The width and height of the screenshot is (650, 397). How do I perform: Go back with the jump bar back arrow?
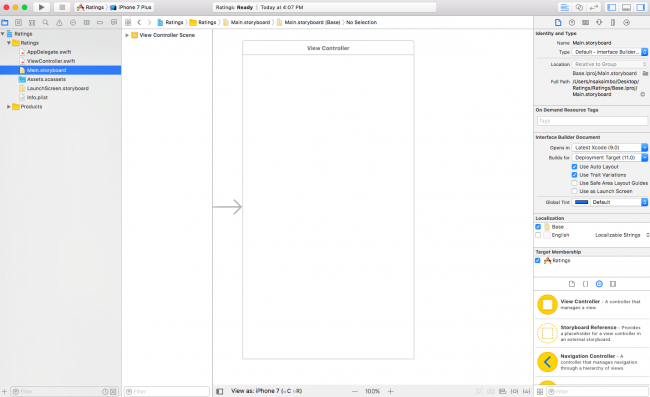point(139,22)
